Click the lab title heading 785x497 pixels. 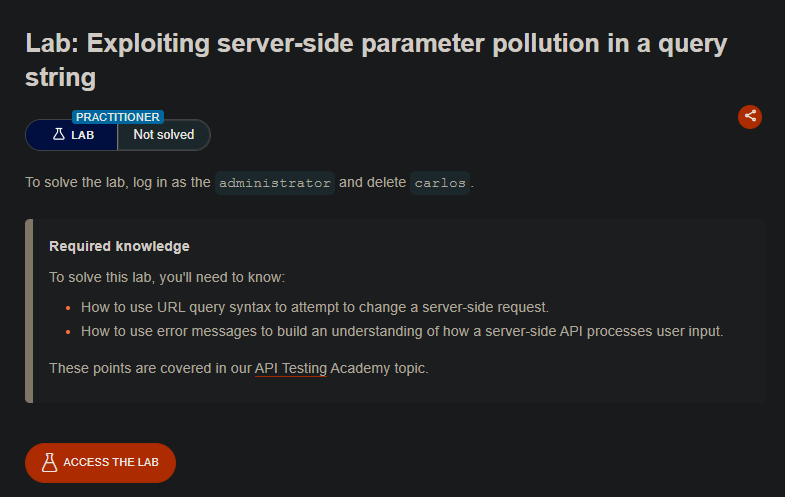376,60
